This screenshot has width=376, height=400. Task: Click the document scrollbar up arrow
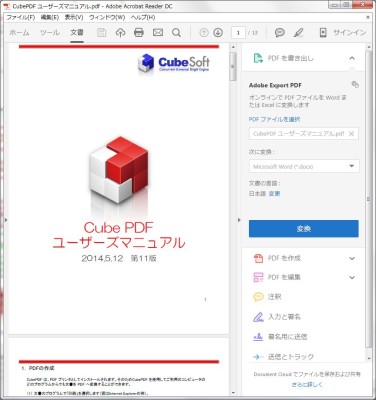(233, 47)
